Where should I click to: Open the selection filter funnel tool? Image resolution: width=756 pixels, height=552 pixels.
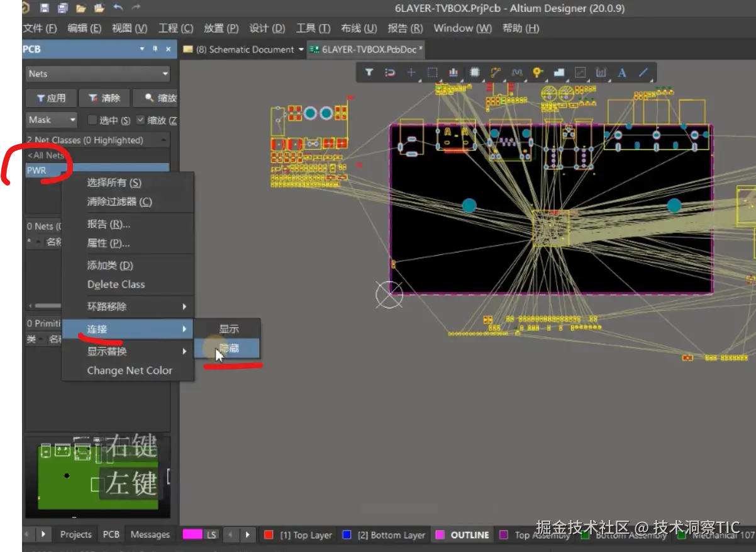369,72
